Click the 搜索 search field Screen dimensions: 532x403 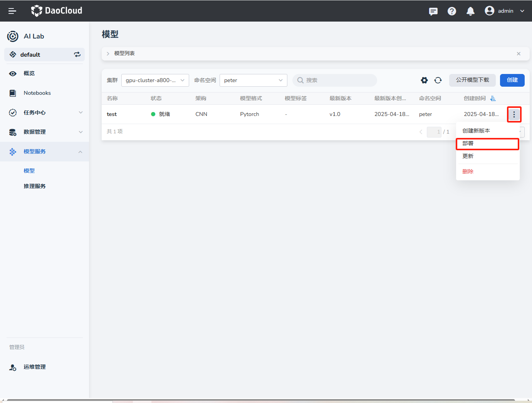[334, 80]
